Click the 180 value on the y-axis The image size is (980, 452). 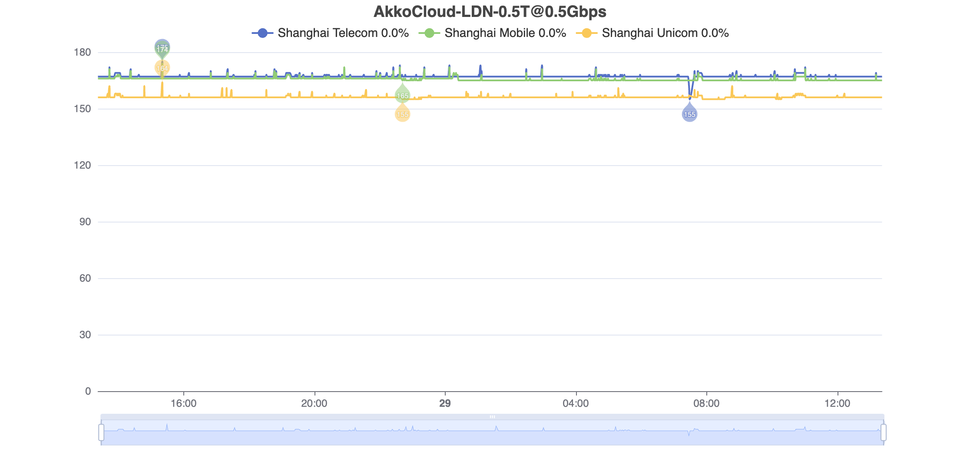pos(83,53)
